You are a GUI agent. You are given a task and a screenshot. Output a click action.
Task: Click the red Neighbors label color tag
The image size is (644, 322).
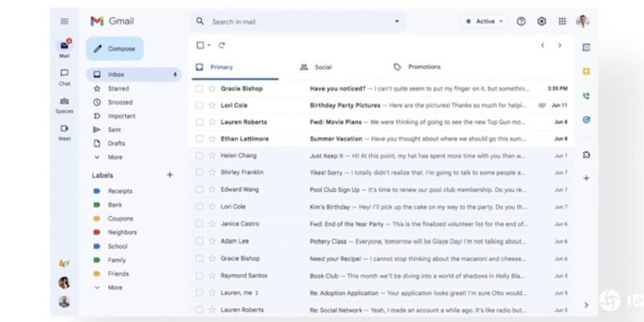tap(97, 232)
